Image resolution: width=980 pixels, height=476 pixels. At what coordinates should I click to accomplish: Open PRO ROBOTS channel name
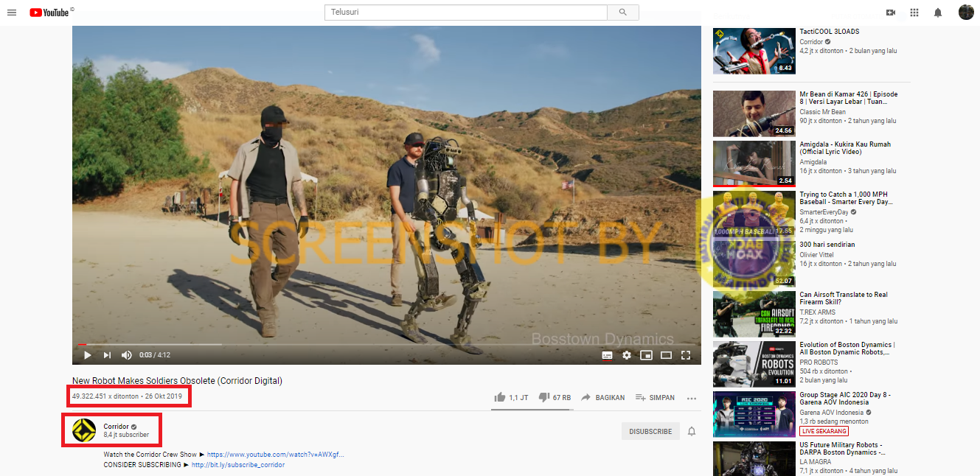click(x=819, y=363)
